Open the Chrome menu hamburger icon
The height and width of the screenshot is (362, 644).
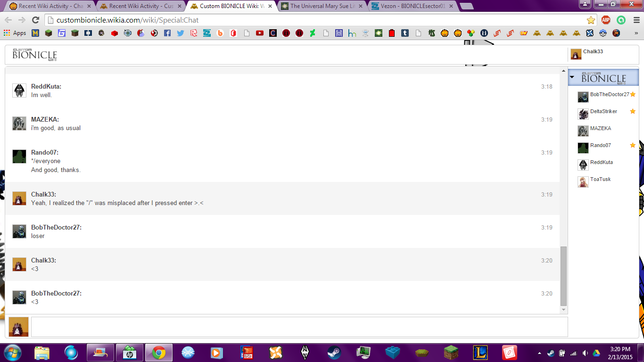[636, 20]
